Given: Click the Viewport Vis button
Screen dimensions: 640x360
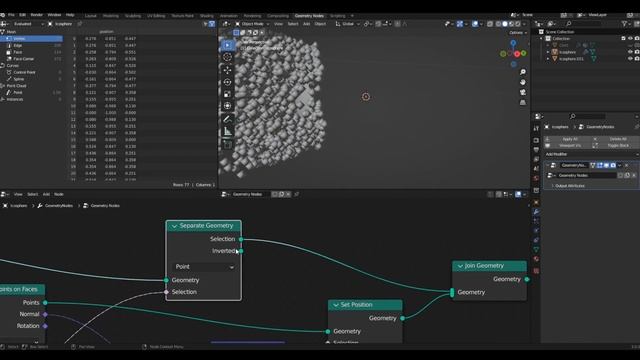Looking at the screenshot, I should pos(570,146).
